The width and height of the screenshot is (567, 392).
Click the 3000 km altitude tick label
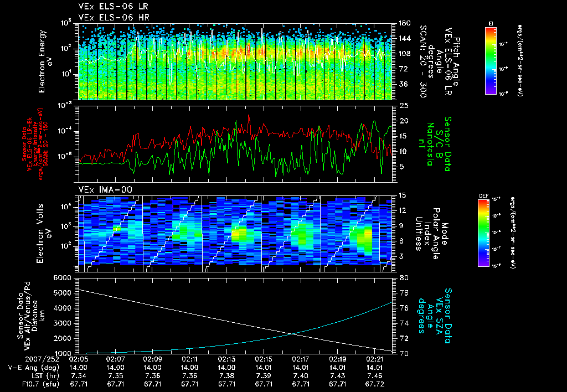point(61,323)
